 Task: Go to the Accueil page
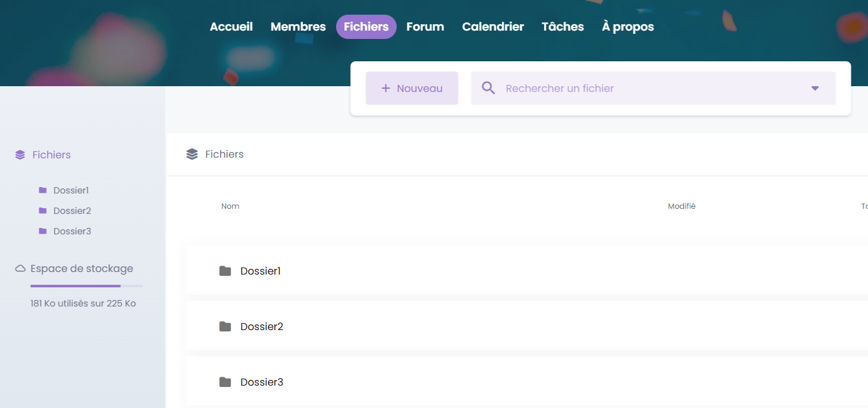click(231, 27)
